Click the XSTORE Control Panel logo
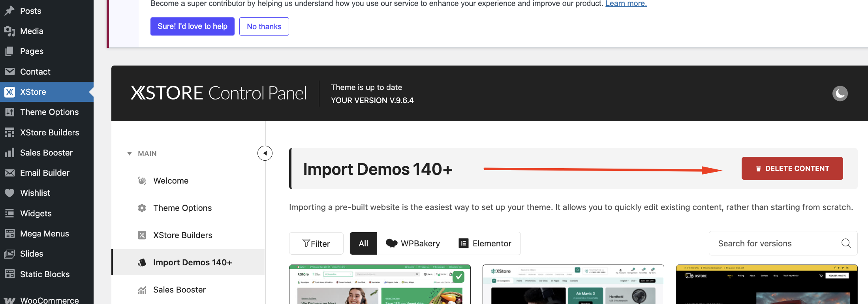 point(218,93)
